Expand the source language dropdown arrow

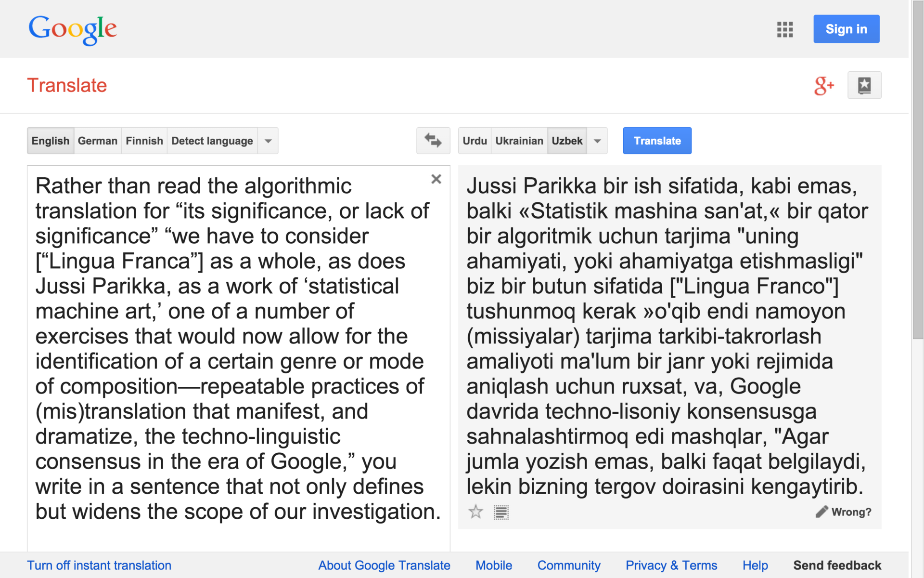point(268,141)
